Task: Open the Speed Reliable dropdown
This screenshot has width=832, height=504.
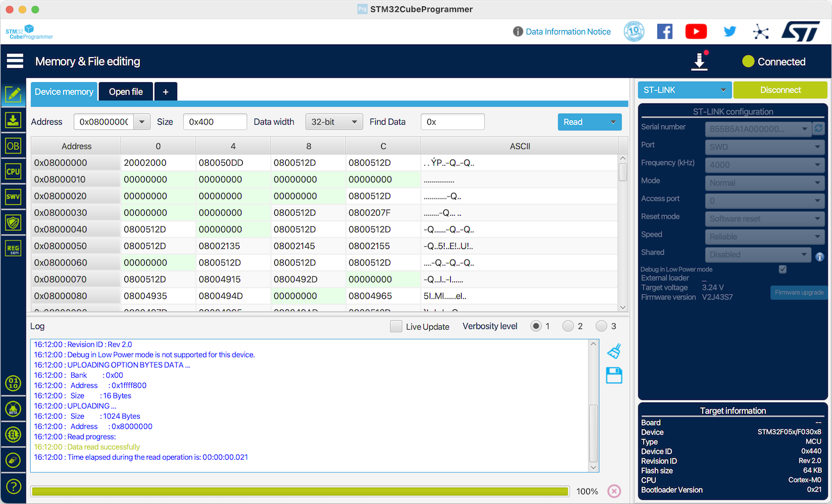Action: click(x=764, y=236)
